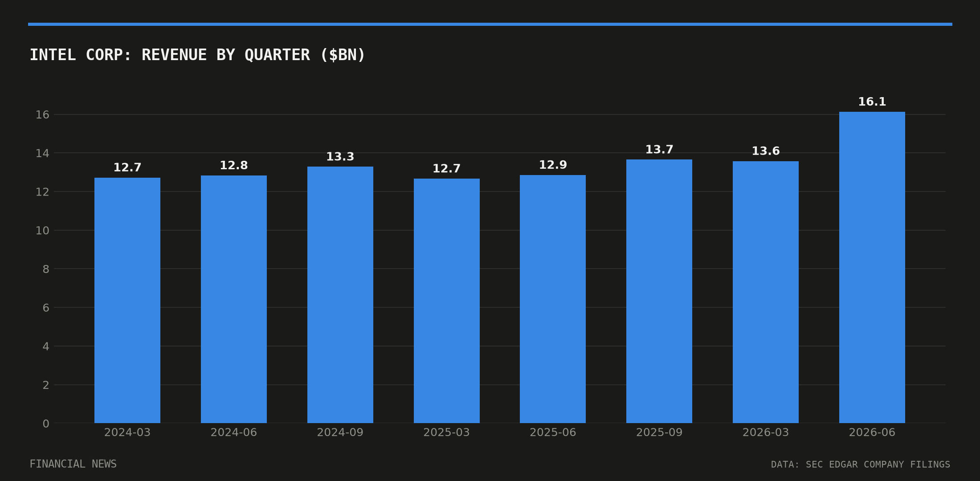Click x-axis label 2026-06
This screenshot has height=481, width=980.
pyautogui.click(x=872, y=432)
